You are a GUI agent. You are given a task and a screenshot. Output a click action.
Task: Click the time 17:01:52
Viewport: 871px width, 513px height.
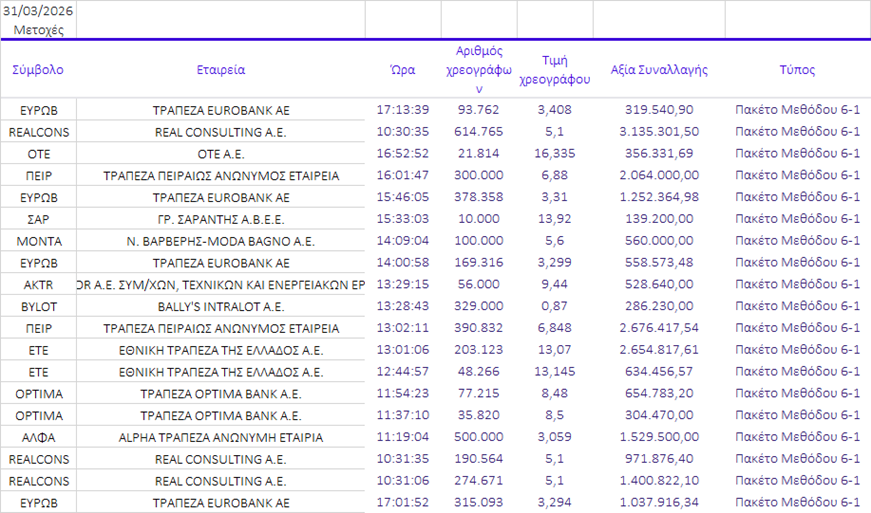pyautogui.click(x=403, y=502)
